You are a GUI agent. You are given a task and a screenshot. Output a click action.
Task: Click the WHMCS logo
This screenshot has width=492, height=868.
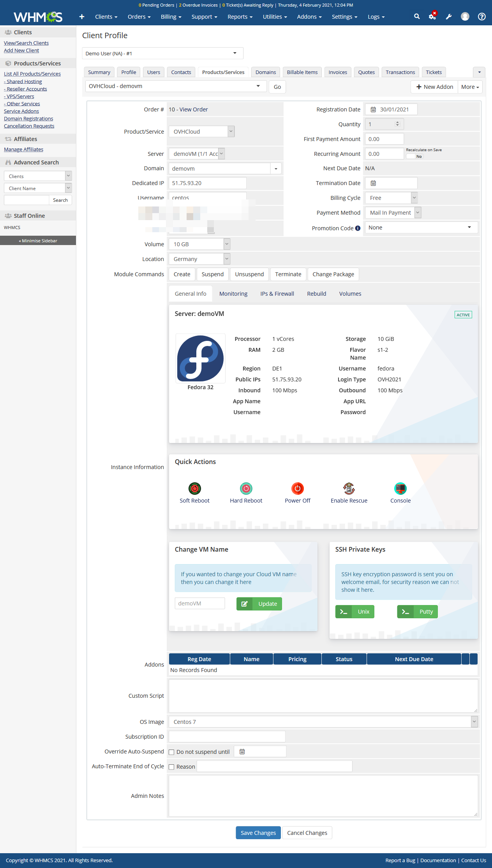click(38, 17)
